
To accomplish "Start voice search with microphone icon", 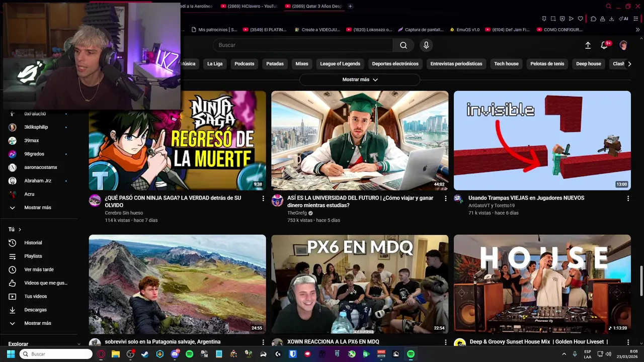I will pos(426,45).
